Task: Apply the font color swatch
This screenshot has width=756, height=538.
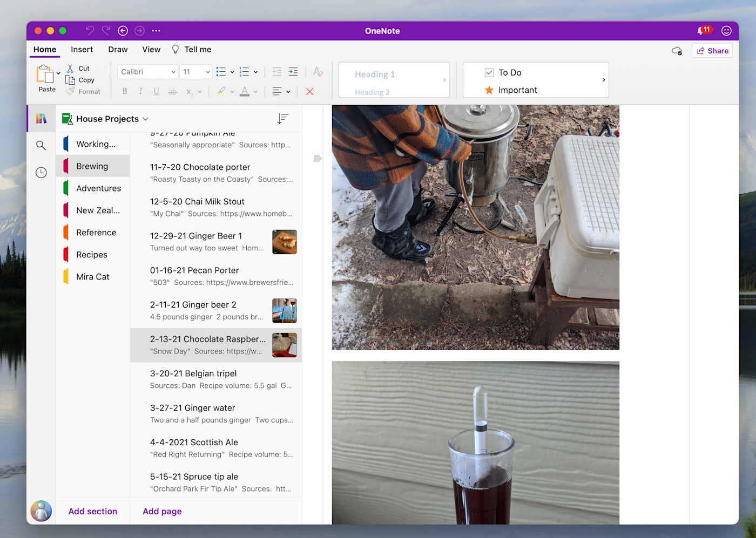Action: [245, 92]
